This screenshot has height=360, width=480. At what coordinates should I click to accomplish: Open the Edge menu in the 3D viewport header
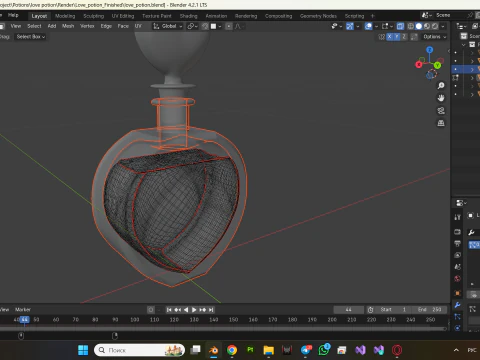point(106,26)
